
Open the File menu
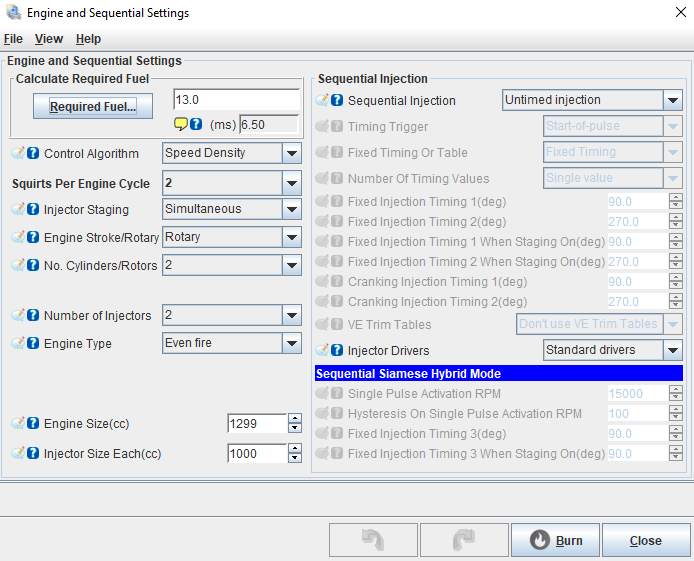point(13,39)
